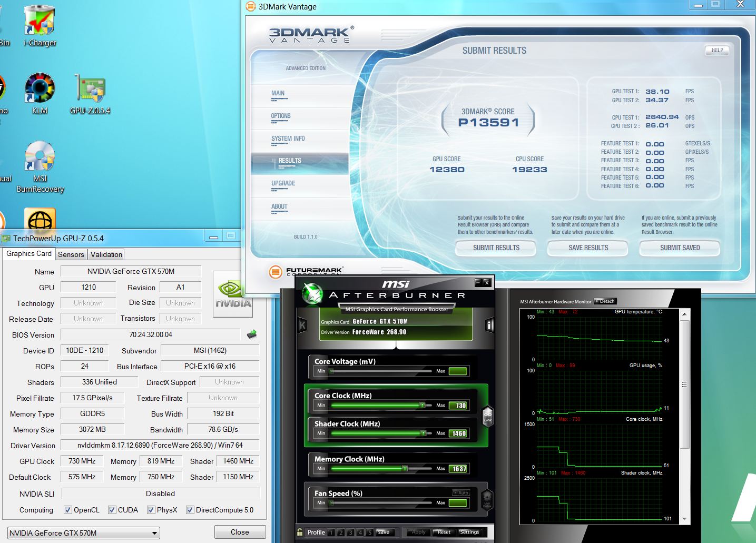This screenshot has height=543, width=756.
Task: Click the Core Clock slider handle
Action: (x=422, y=405)
